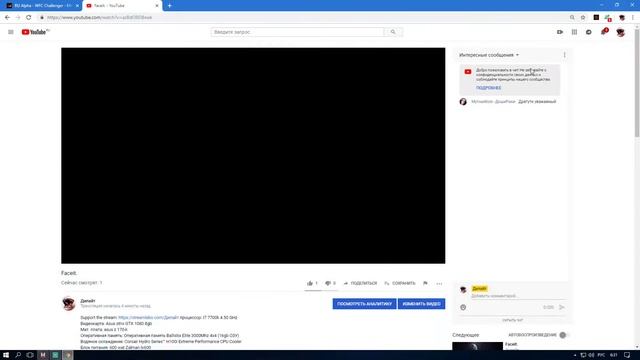Click the channel avatar beside description
The height and width of the screenshot is (360, 640).
coord(69,304)
